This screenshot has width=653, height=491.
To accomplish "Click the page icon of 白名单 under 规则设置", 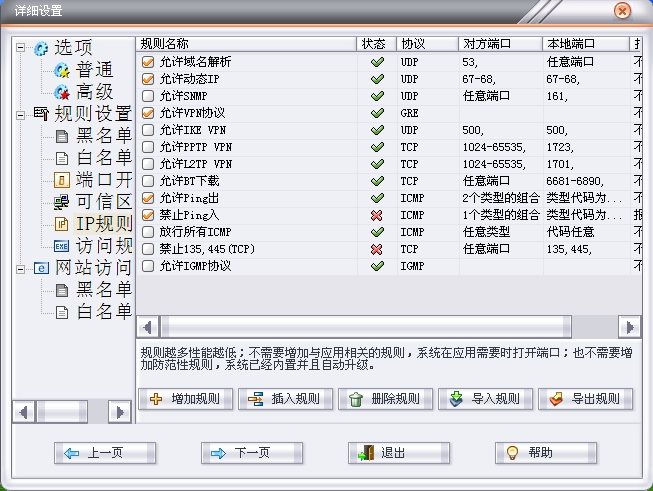I will click(62, 158).
